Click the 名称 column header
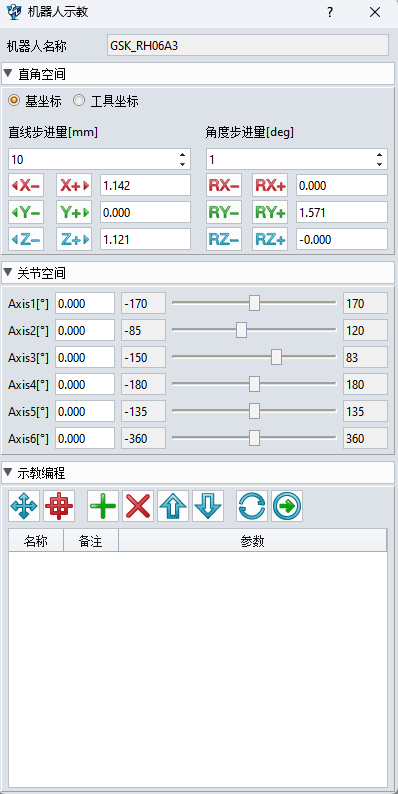Screen dimensions: 398x794 pyautogui.click(x=36, y=541)
